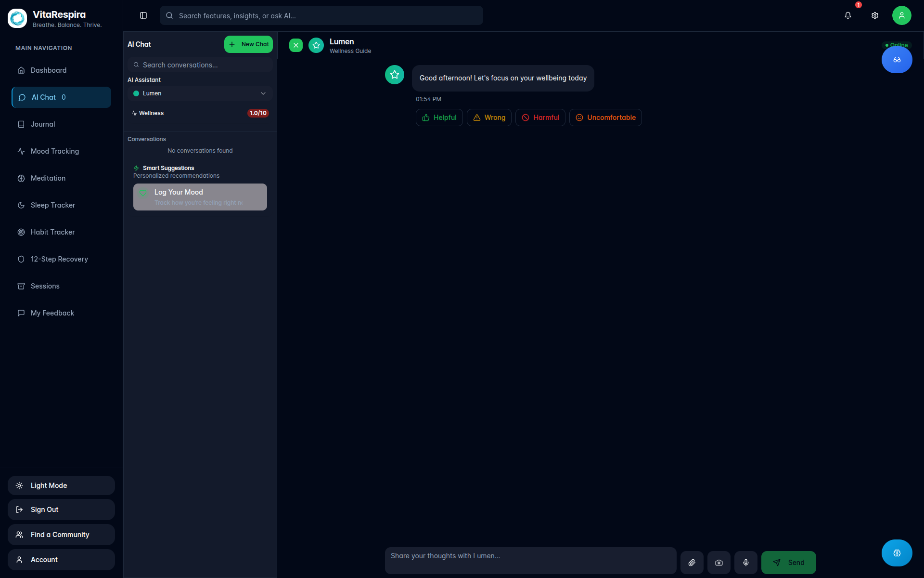The image size is (924, 578).
Task: Open the notifications bell
Action: (848, 15)
